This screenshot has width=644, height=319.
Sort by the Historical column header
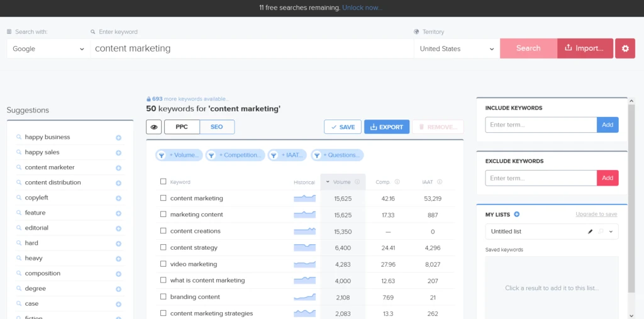(x=304, y=182)
